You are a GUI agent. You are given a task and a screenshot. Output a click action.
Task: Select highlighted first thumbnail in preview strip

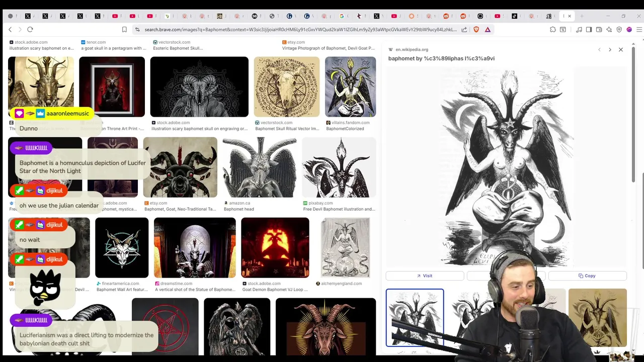tap(415, 318)
